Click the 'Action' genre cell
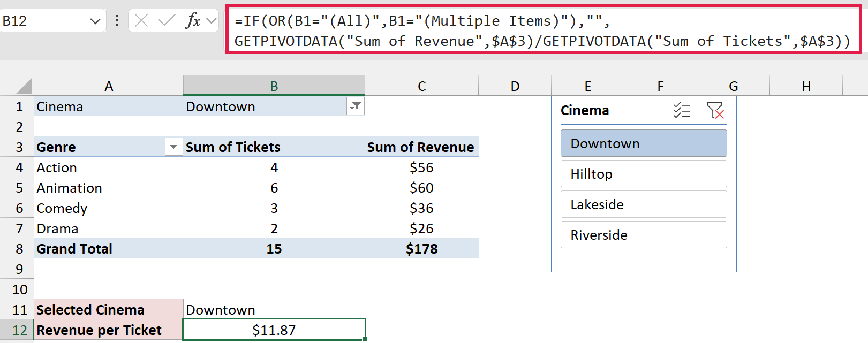 [x=109, y=167]
